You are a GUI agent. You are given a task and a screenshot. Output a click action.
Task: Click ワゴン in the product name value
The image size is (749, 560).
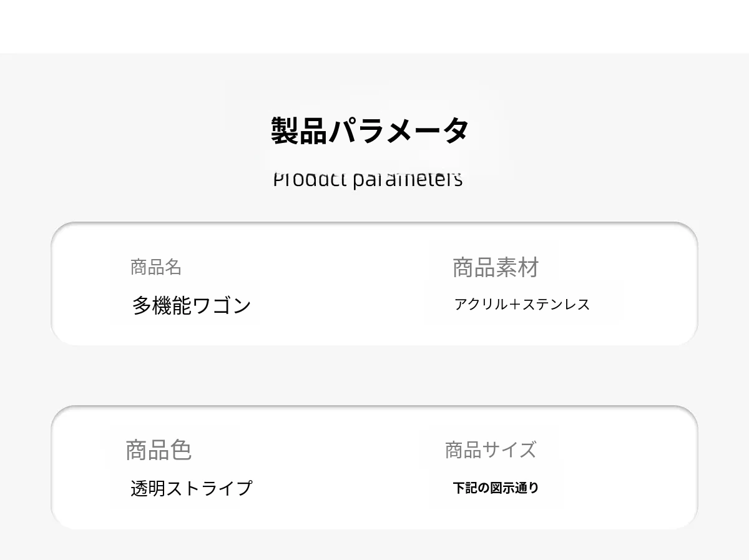[x=222, y=305]
